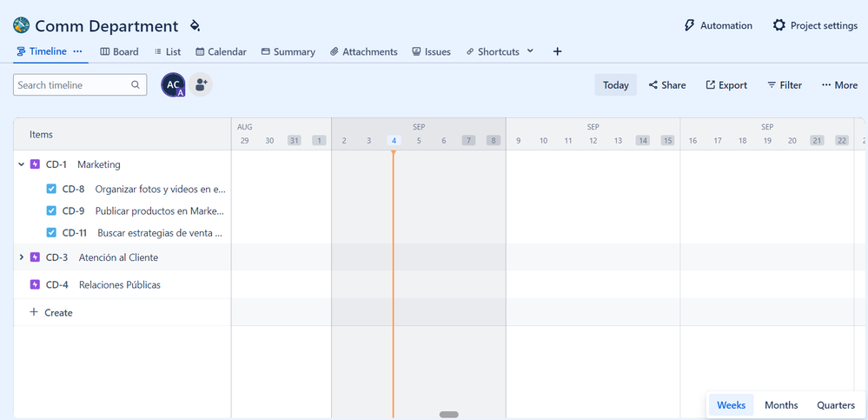Click the Aug 29 date in header

(x=245, y=141)
